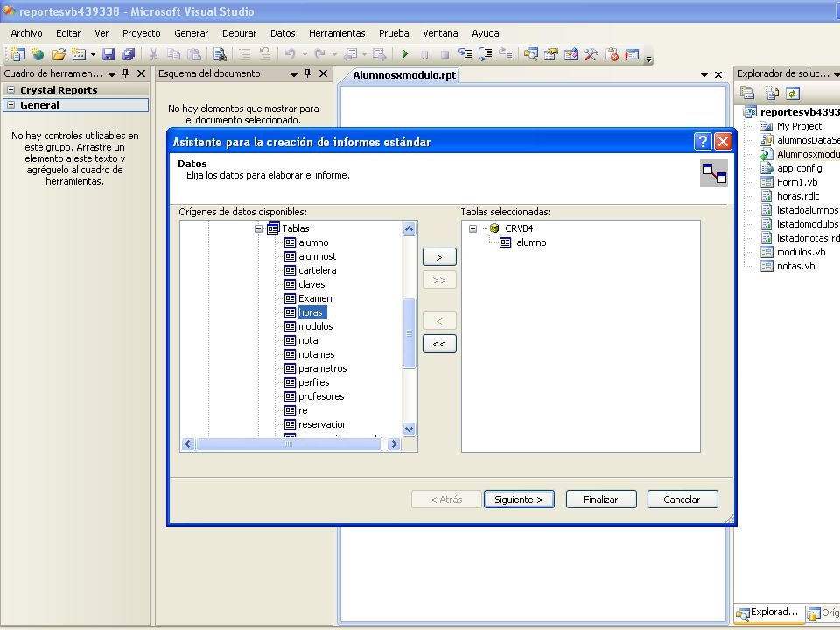Click the New Project toolbar icon

(x=17, y=54)
